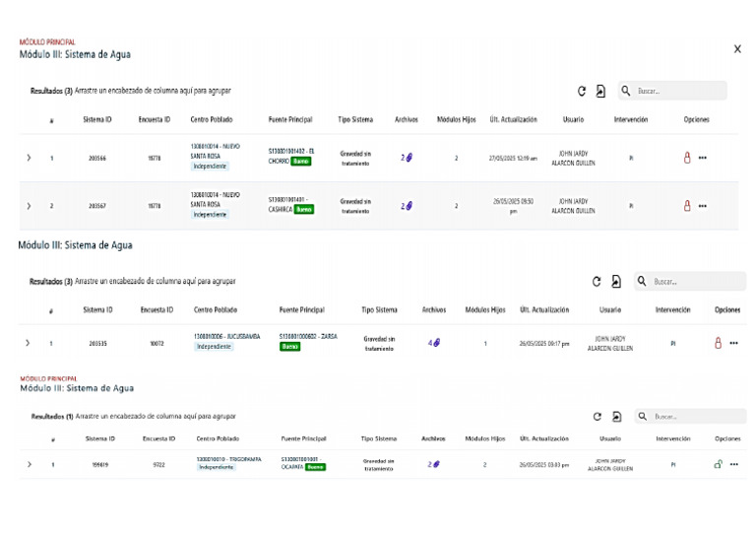This screenshot has width=756, height=535.
Task: Click the red lock icon for Sistema 203535
Action: click(x=718, y=343)
